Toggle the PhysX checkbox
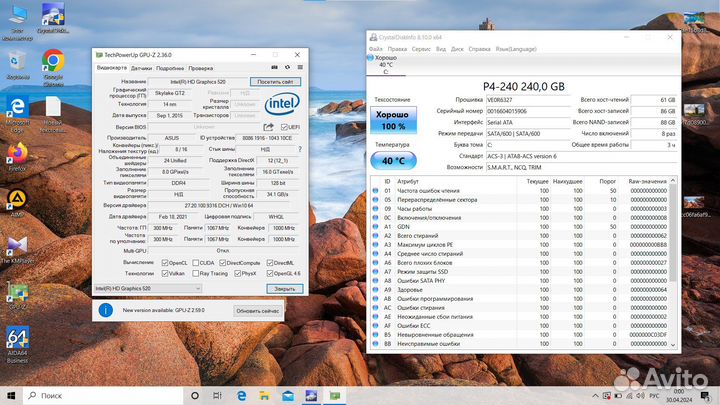Image resolution: width=720 pixels, height=405 pixels. [x=237, y=273]
